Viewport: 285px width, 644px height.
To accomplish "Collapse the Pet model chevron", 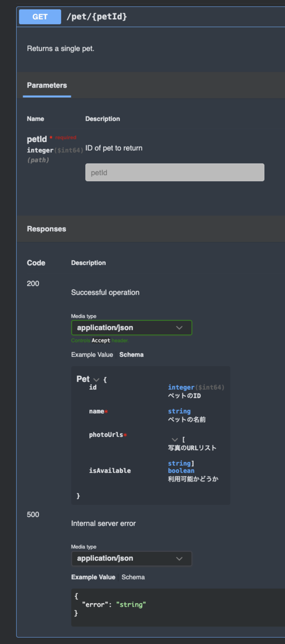I will (97, 379).
